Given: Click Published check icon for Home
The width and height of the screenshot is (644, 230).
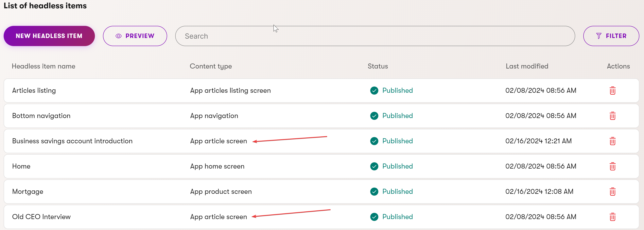Looking at the screenshot, I should click(374, 166).
